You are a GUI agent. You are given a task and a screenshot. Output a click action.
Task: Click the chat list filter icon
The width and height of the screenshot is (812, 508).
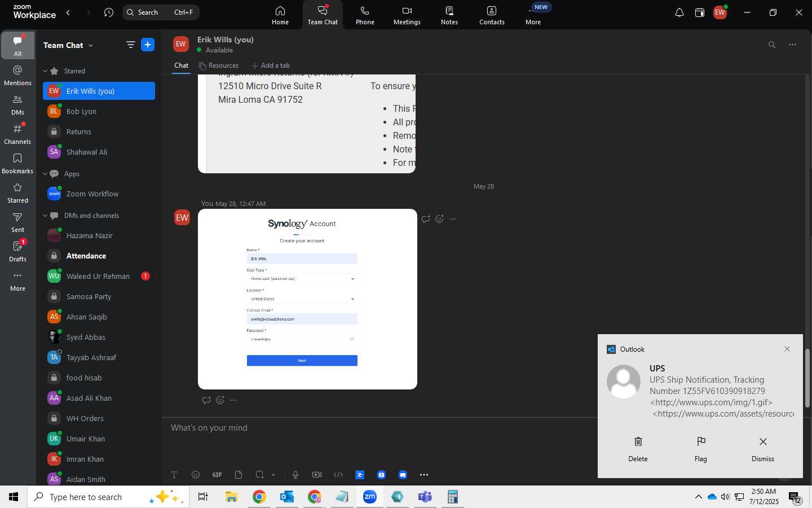click(x=131, y=45)
